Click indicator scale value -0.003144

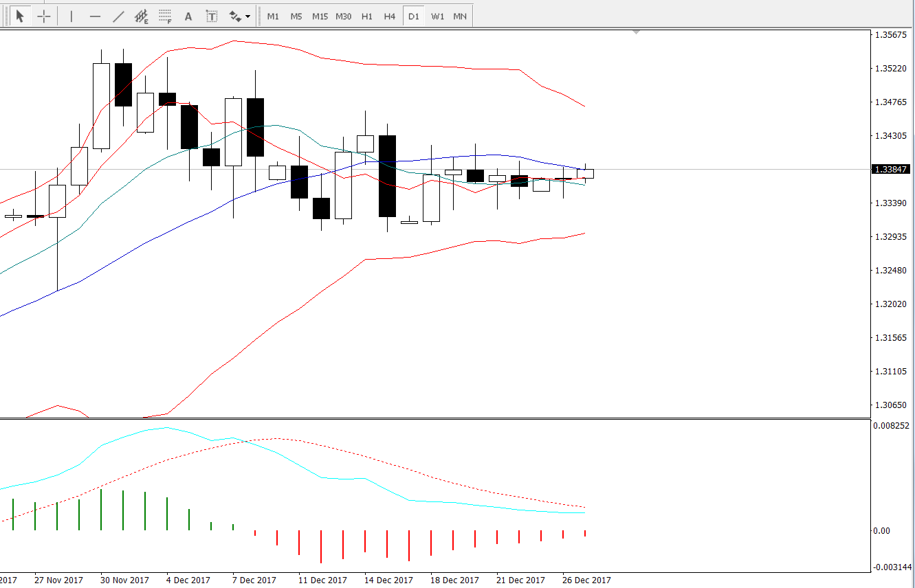click(x=892, y=567)
